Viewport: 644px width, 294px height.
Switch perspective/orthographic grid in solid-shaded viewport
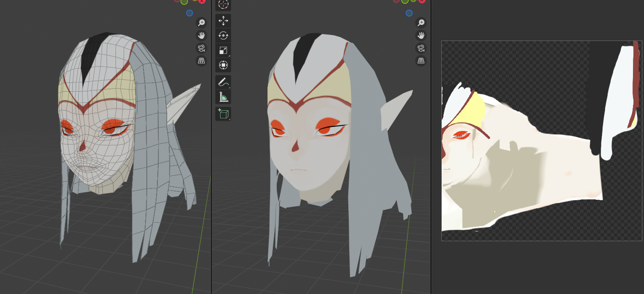(421, 61)
